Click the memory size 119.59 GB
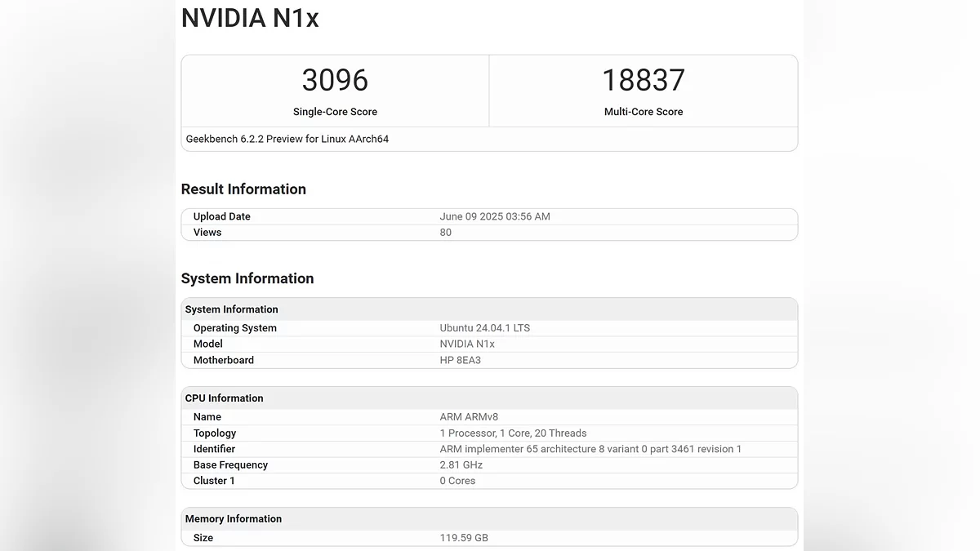Image resolution: width=980 pixels, height=551 pixels. point(464,538)
